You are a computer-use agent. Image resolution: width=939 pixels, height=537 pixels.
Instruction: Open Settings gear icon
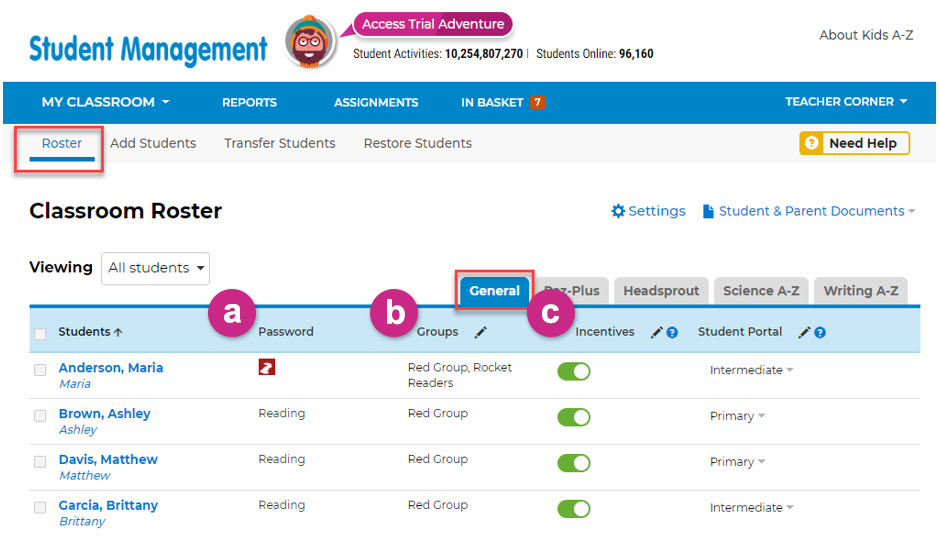pyautogui.click(x=618, y=211)
